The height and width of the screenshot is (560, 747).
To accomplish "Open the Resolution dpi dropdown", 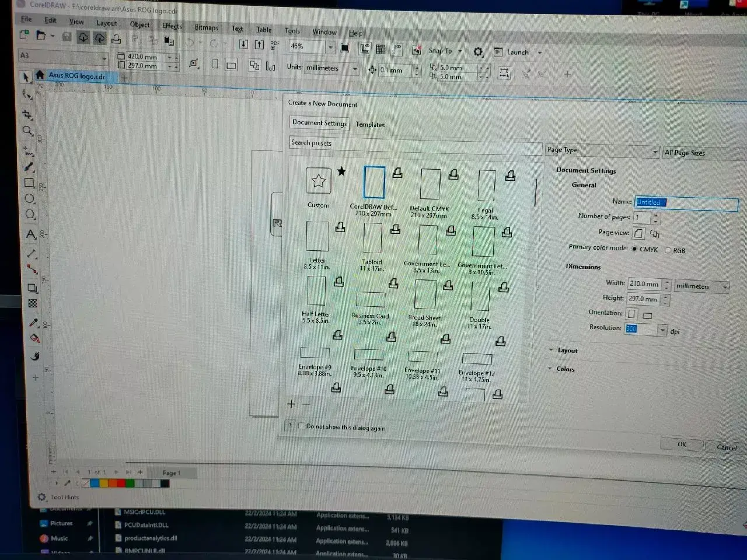I will coord(662,330).
